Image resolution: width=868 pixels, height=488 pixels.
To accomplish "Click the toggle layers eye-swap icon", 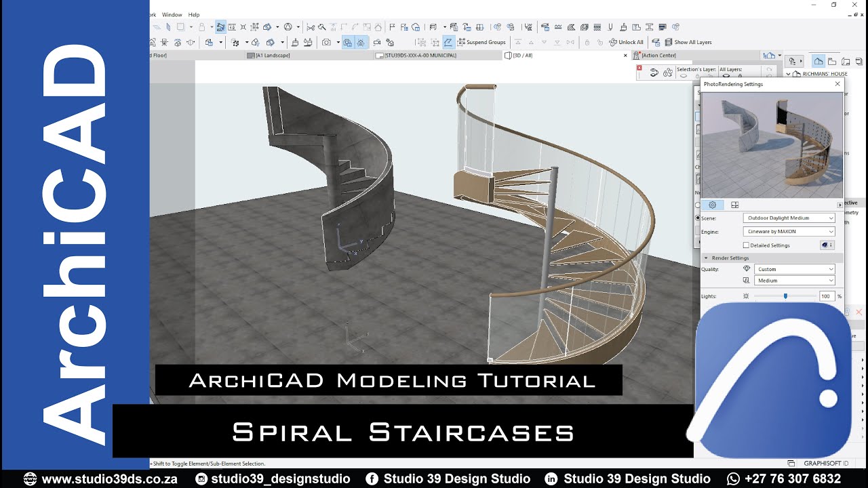I will [x=654, y=72].
